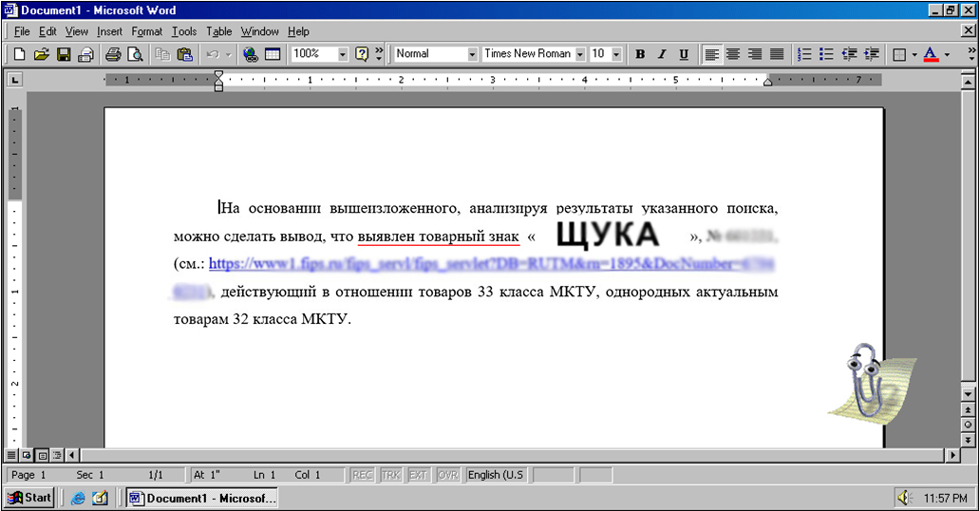Follow the fips.ru hyperlink in document

point(491,264)
